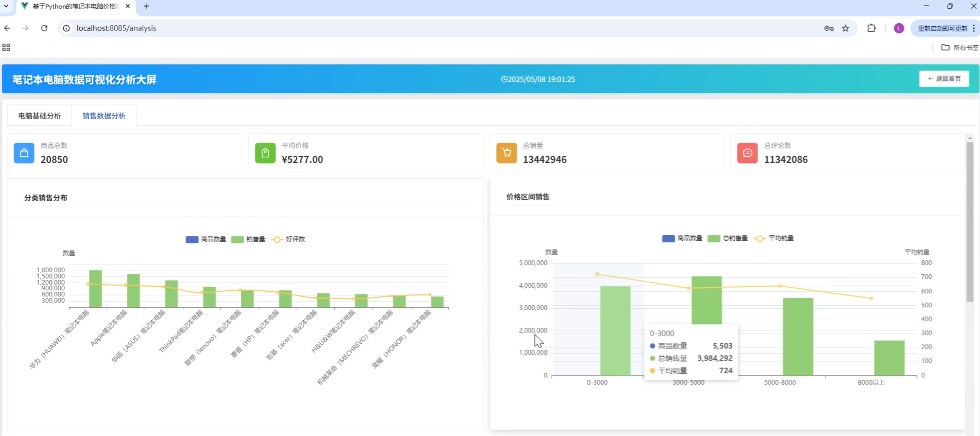This screenshot has height=436, width=980.
Task: Toggle 总销售量 legend in 价格区间销售 chart
Action: 728,238
